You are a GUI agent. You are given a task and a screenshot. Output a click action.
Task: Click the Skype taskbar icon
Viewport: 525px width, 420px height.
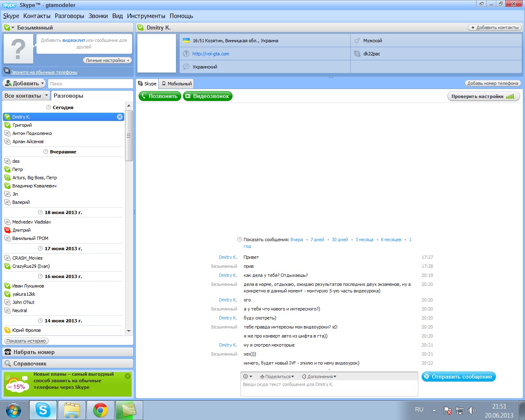click(43, 410)
